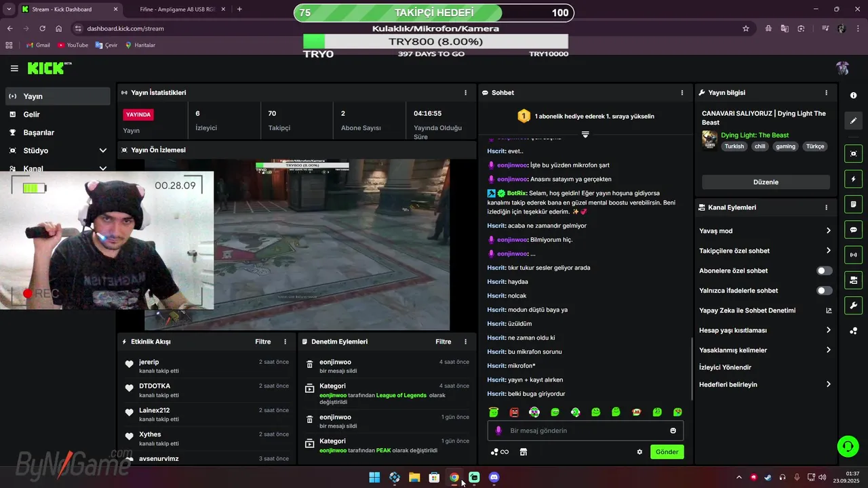Open Yapay Zeka ile Sohbet Denetimi external link
This screenshot has height=488, width=868.
click(829, 310)
